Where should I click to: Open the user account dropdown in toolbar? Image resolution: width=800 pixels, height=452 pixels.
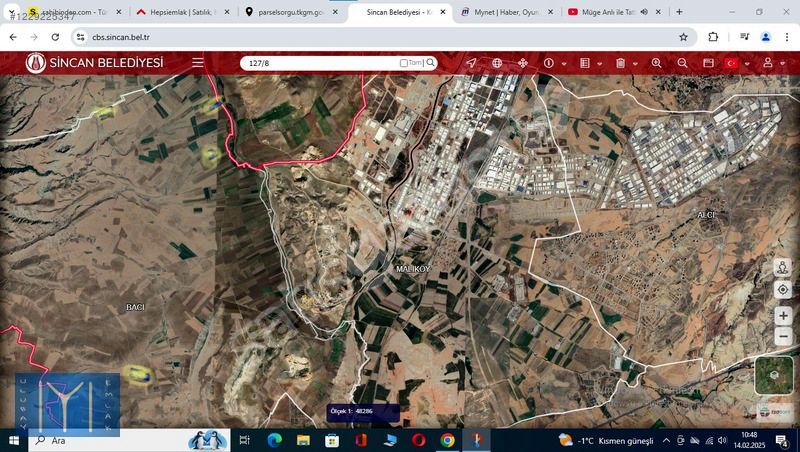coord(781,63)
